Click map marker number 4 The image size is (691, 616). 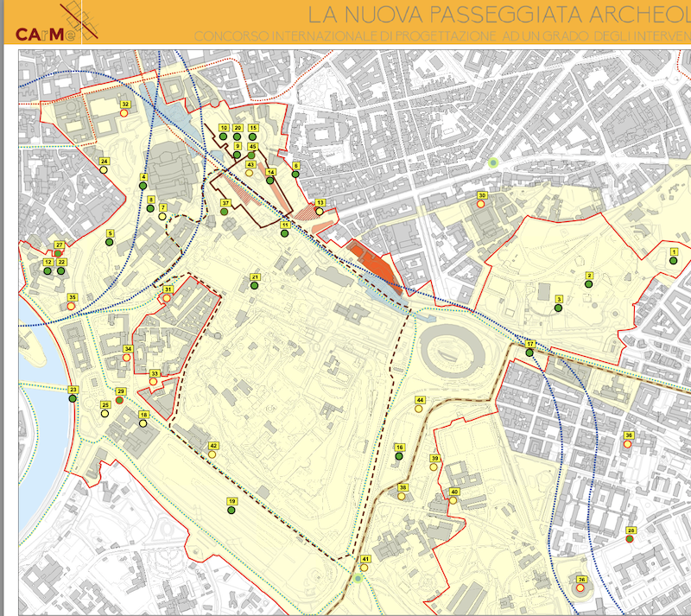143,186
